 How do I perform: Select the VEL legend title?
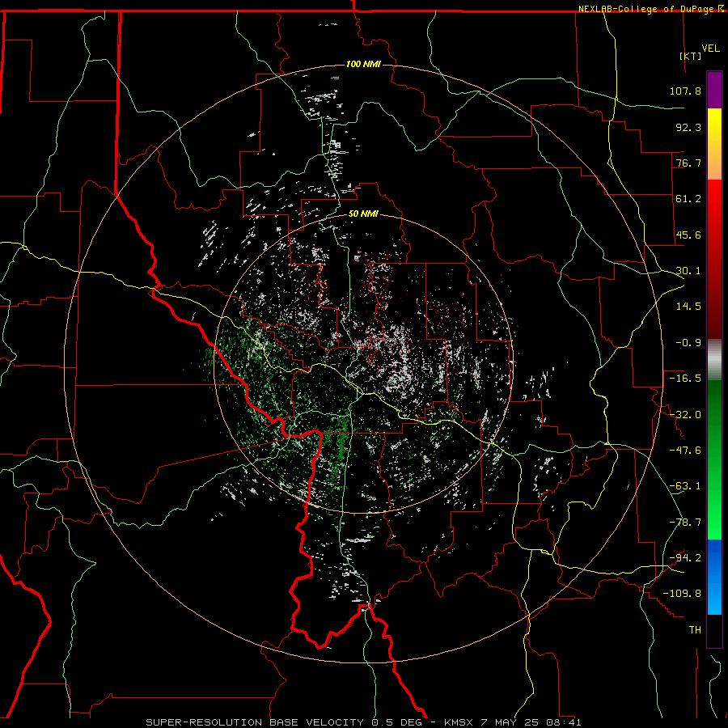coord(710,48)
